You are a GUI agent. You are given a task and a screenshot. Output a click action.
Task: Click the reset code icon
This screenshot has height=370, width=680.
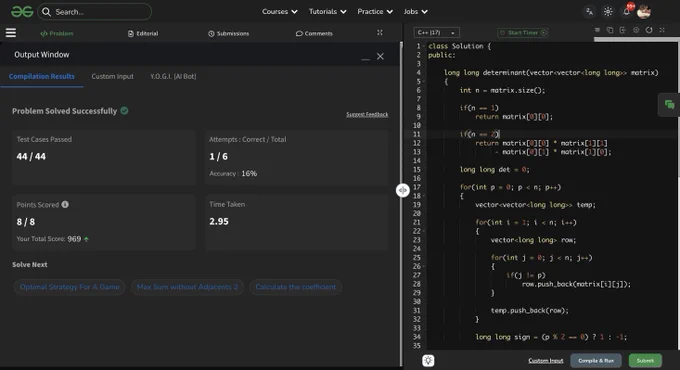pyautogui.click(x=649, y=30)
